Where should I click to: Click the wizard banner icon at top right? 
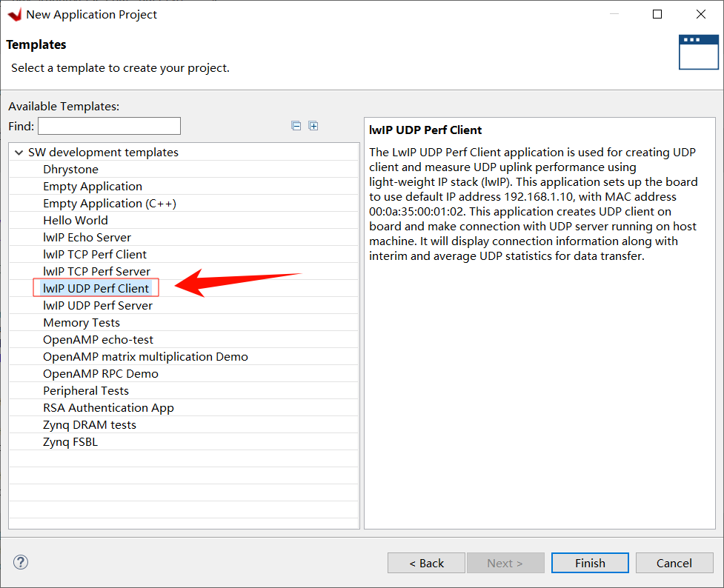click(698, 52)
